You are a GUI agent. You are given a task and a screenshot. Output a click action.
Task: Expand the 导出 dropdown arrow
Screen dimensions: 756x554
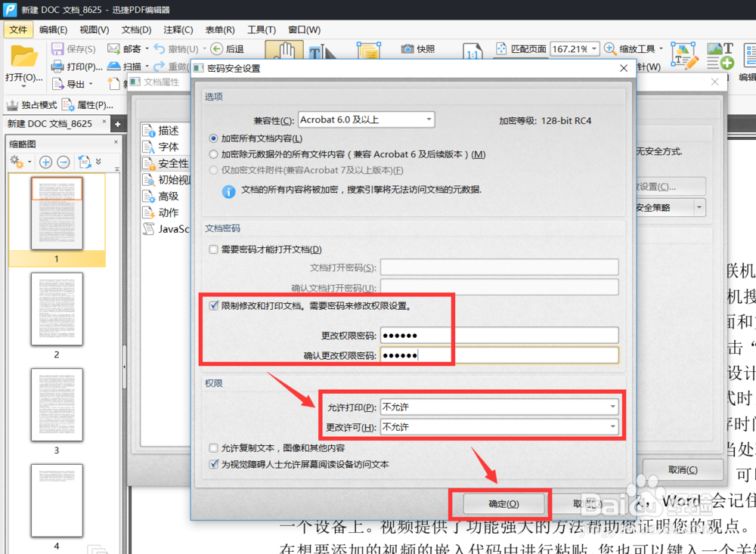(91, 84)
